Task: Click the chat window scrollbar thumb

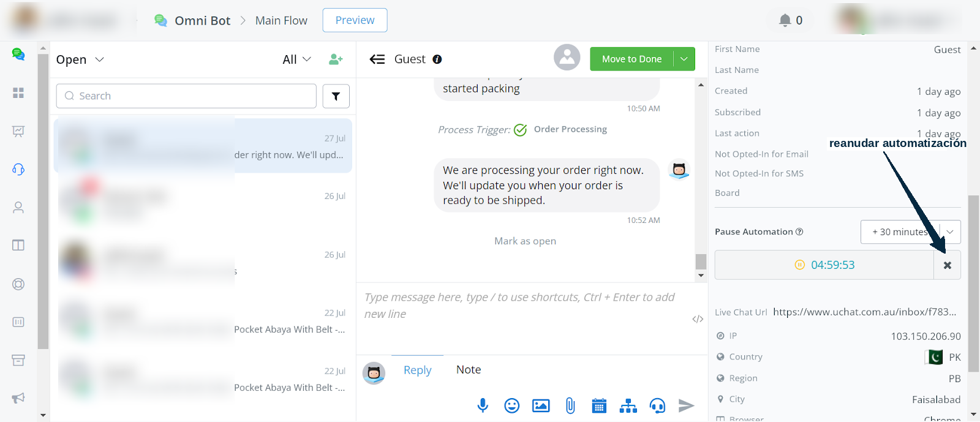Action: 701,262
